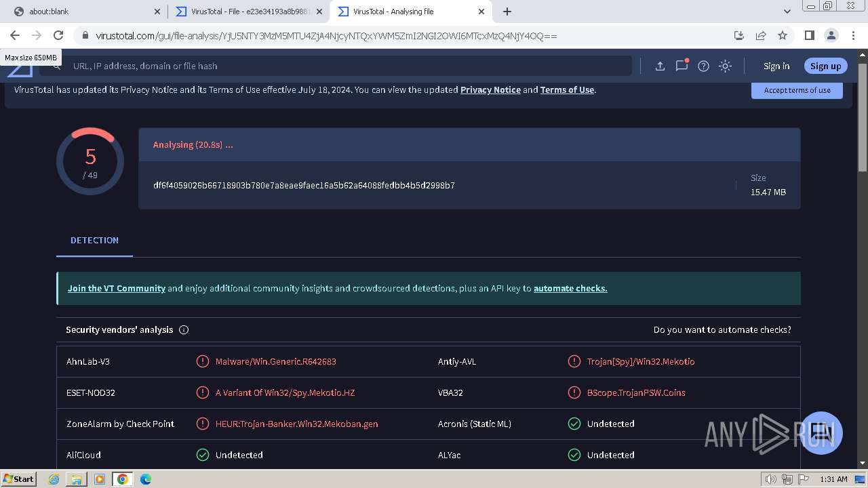Click Do you want to automate checks?
This screenshot has height=488, width=868.
click(x=722, y=330)
